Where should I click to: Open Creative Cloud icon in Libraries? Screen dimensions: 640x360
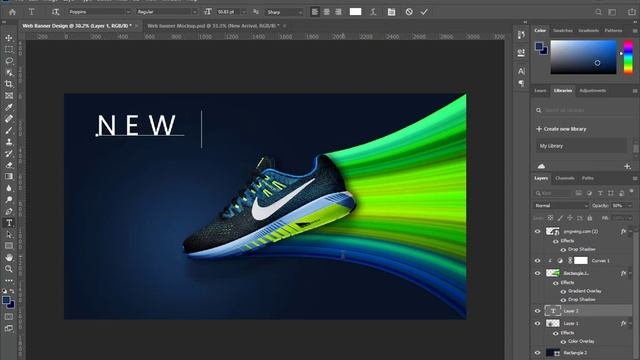coord(541,166)
